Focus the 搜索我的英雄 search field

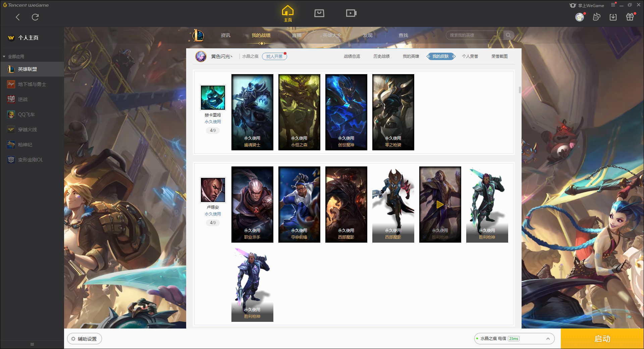point(475,35)
